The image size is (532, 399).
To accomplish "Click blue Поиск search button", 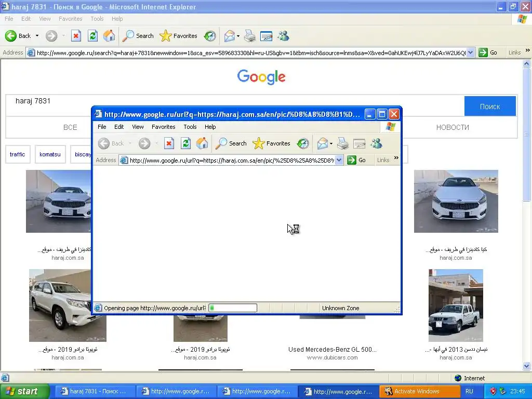I will 490,106.
